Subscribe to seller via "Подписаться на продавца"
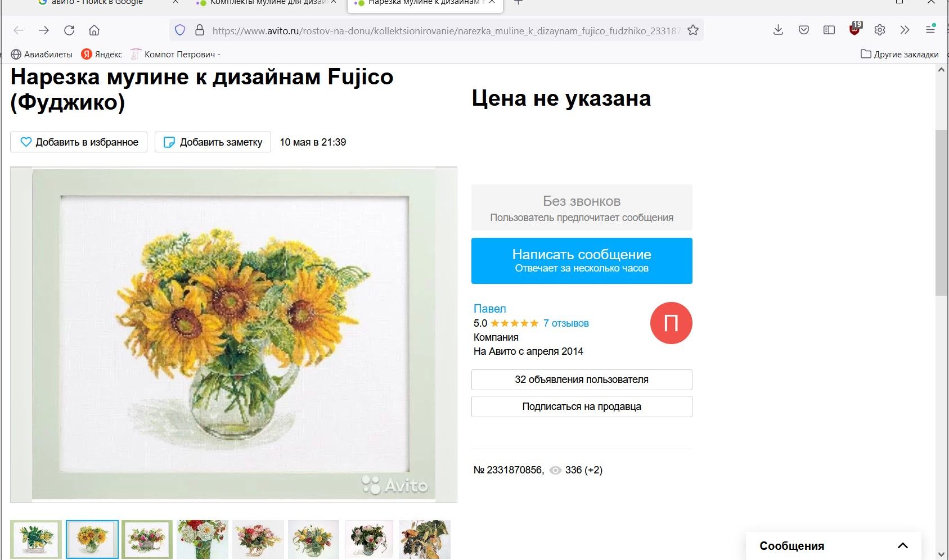This screenshot has width=949, height=560. [x=582, y=407]
